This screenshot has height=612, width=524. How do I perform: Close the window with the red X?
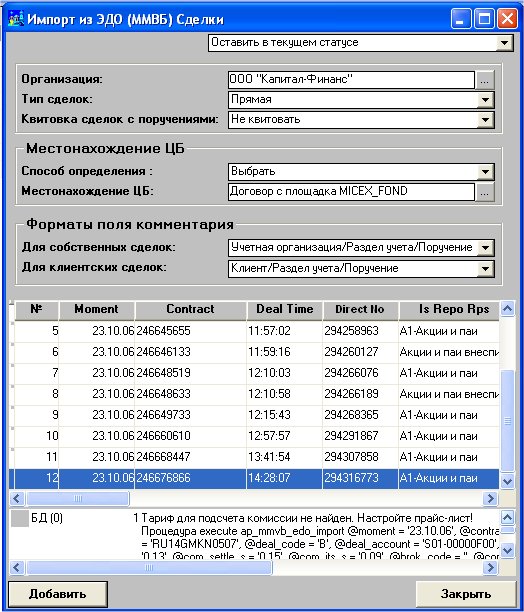click(507, 19)
